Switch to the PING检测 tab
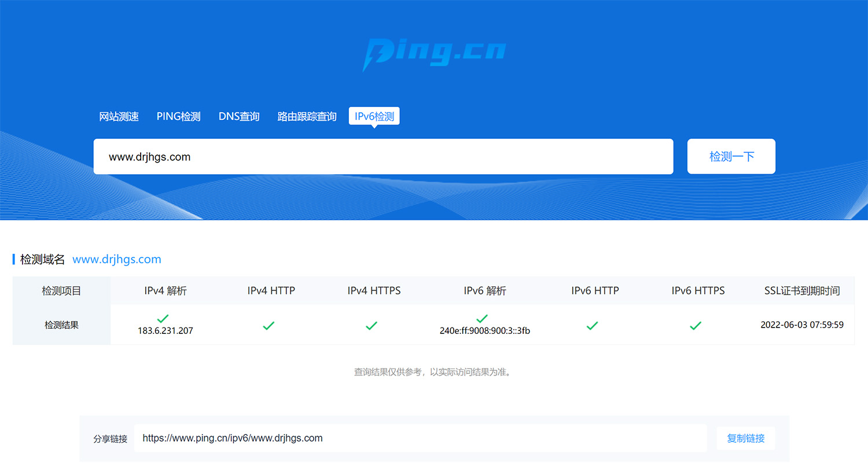Image resolution: width=868 pixels, height=467 pixels. [179, 116]
